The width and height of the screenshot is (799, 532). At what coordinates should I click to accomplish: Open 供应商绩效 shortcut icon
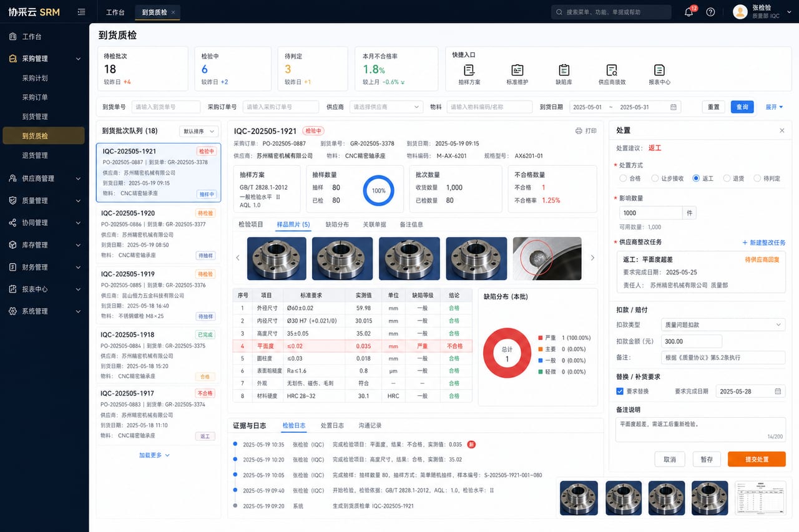(612, 70)
